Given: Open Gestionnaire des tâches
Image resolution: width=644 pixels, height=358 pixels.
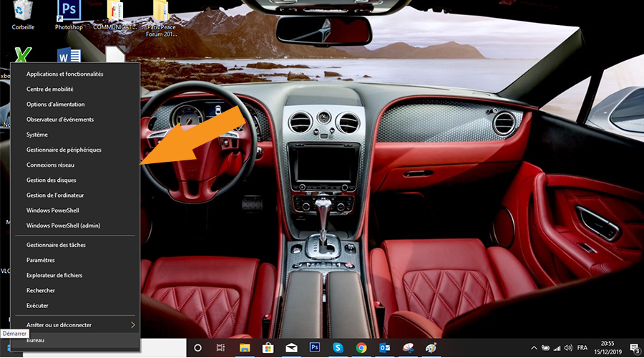Looking at the screenshot, I should pyautogui.click(x=75, y=245).
